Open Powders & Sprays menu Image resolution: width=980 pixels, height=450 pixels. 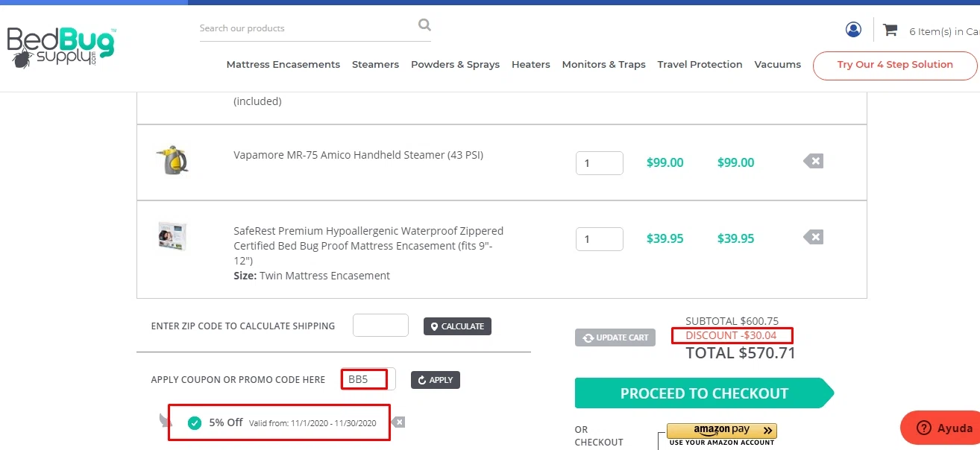(x=455, y=65)
